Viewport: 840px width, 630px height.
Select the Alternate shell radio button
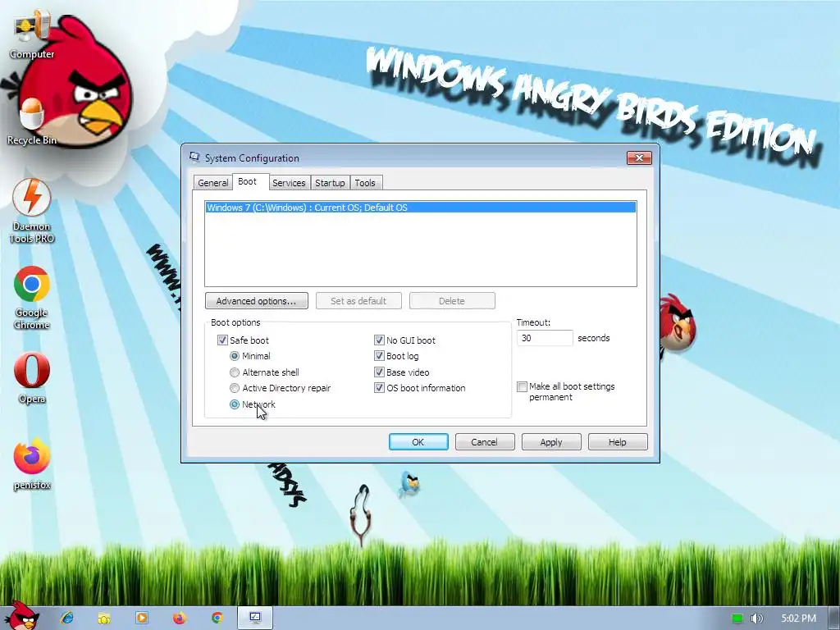(x=235, y=372)
